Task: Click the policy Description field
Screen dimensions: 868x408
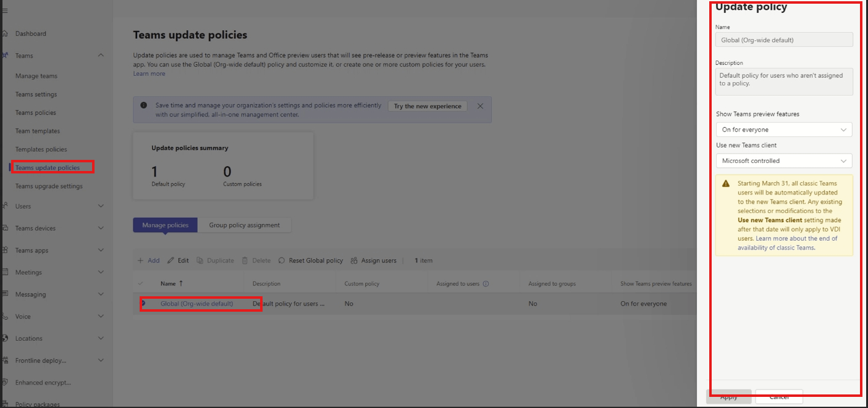Action: coord(784,81)
